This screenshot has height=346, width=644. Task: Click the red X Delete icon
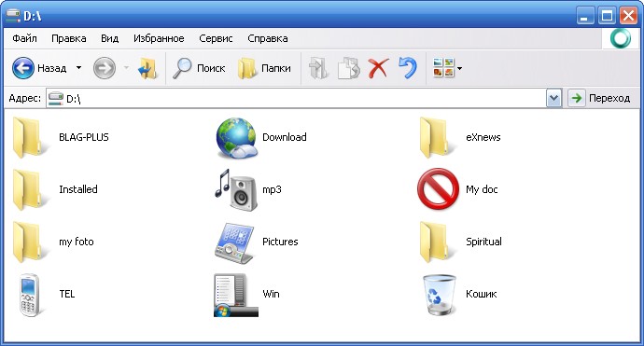(378, 68)
